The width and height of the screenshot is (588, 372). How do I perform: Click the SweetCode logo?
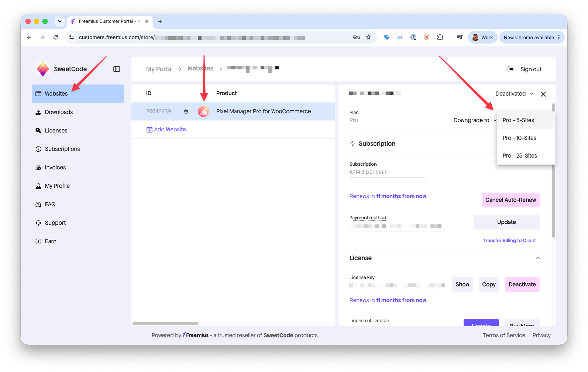(x=43, y=69)
